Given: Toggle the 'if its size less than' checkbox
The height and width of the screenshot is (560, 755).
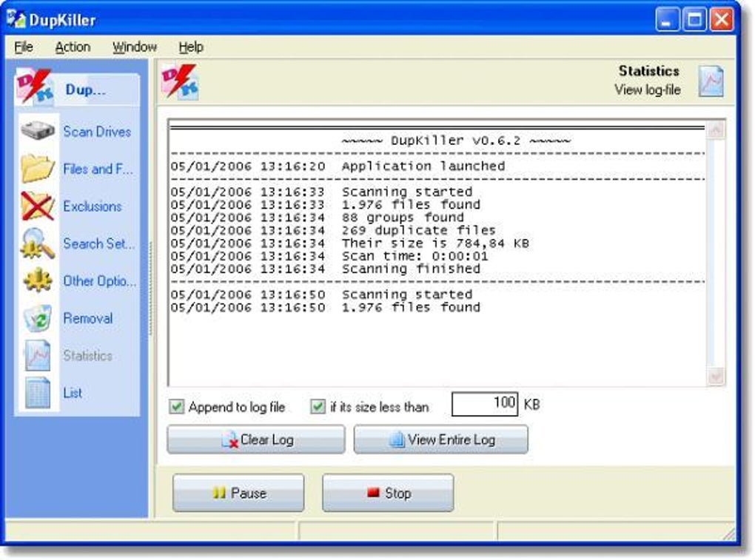Looking at the screenshot, I should [319, 407].
